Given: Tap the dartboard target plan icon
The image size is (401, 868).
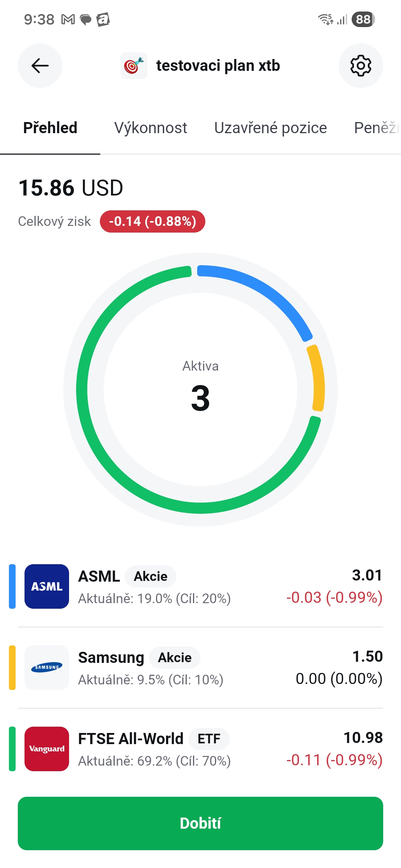Looking at the screenshot, I should (134, 66).
